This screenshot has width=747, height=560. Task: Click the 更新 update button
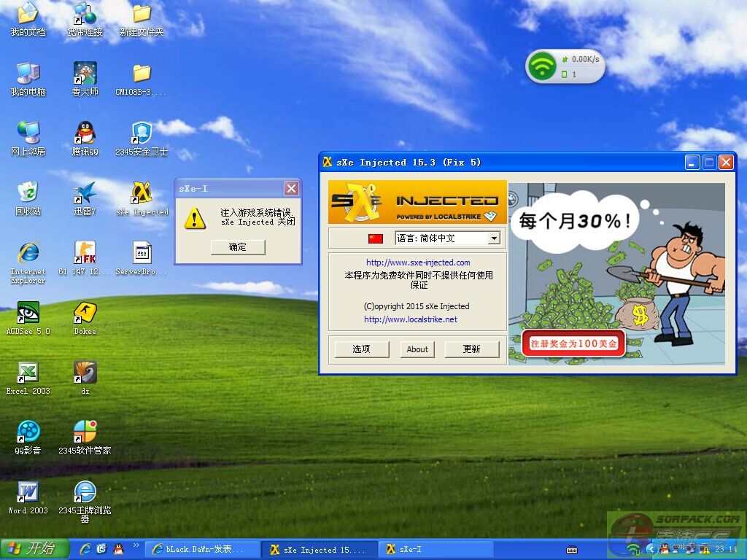[x=472, y=349]
